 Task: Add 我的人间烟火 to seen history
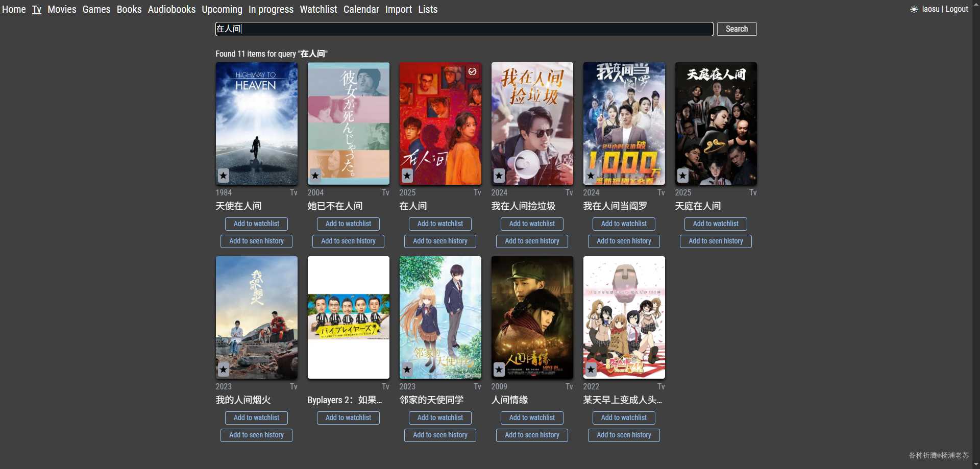point(256,435)
